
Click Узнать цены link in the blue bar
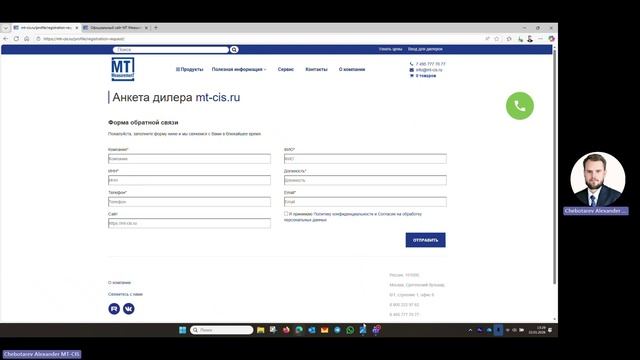[391, 49]
